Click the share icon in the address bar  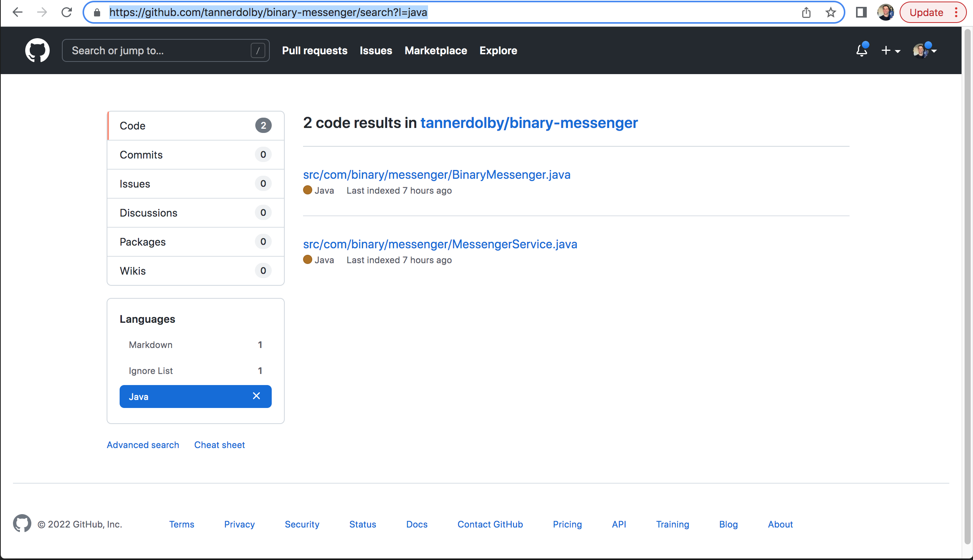[x=807, y=12]
